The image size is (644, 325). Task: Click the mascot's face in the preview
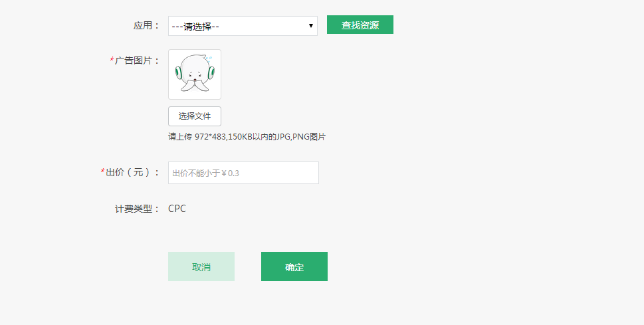click(195, 75)
